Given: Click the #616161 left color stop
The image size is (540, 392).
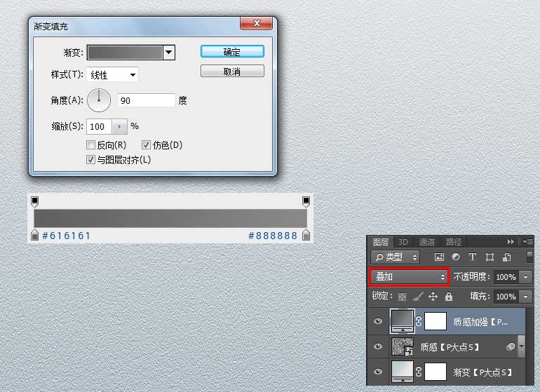Looking at the screenshot, I should pyautogui.click(x=34, y=236).
